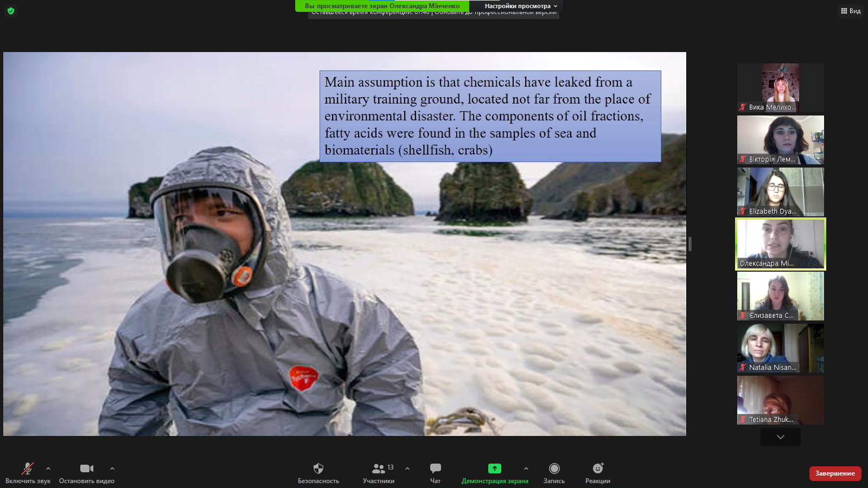Start recording with Запись

point(554,473)
